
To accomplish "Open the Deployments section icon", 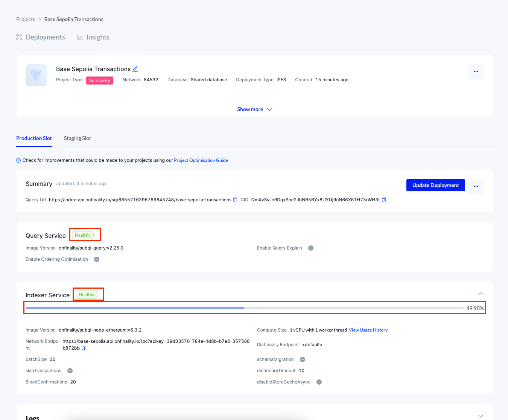I will click(x=19, y=37).
